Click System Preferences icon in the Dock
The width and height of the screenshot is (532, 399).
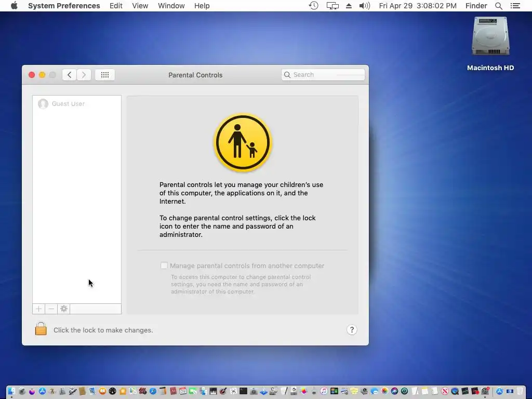(x=485, y=391)
